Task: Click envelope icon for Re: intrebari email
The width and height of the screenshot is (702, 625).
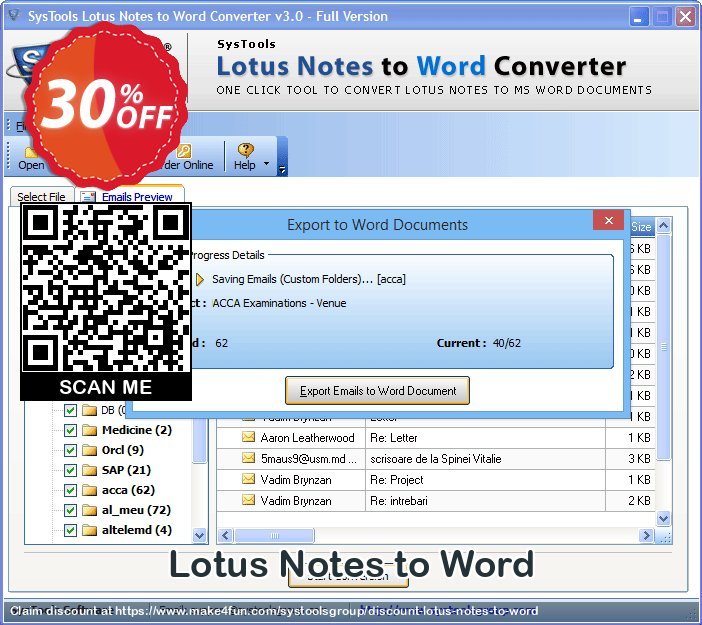Action: click(x=248, y=500)
